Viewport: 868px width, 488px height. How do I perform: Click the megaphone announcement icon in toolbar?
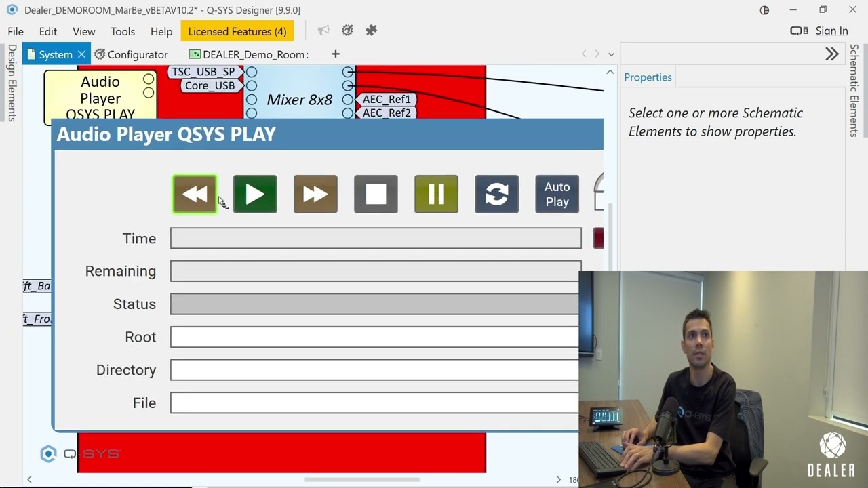coord(323,30)
